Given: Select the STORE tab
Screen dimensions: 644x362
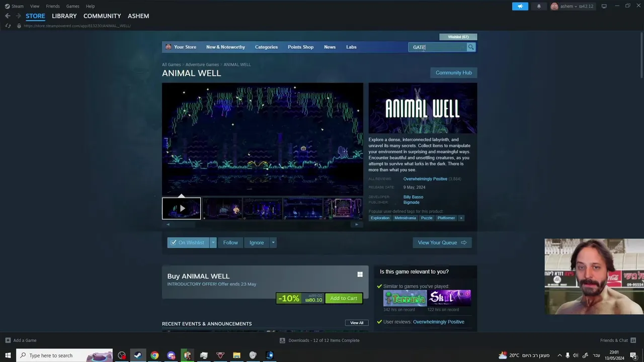Looking at the screenshot, I should click(x=35, y=16).
